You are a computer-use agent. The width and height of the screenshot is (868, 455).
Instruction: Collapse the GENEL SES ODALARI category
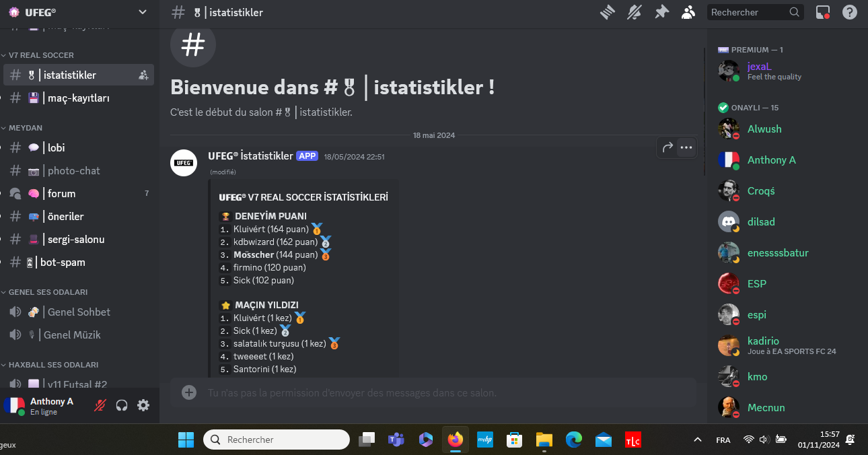(x=48, y=292)
